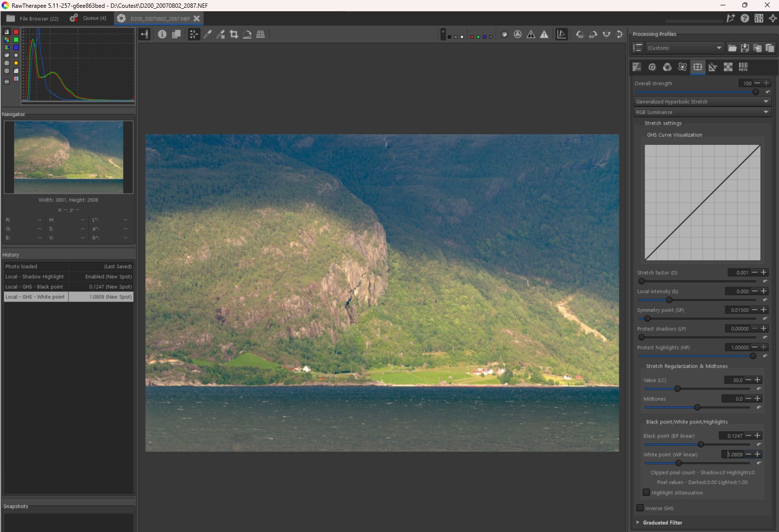Open the image info overlay icon
779x532 pixels.
pyautogui.click(x=162, y=34)
